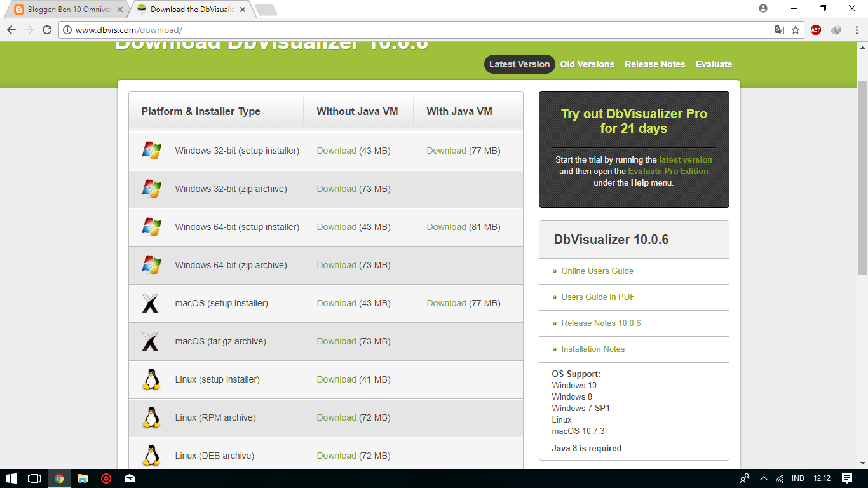Click the site information icon in address bar
The height and width of the screenshot is (488, 868).
67,30
